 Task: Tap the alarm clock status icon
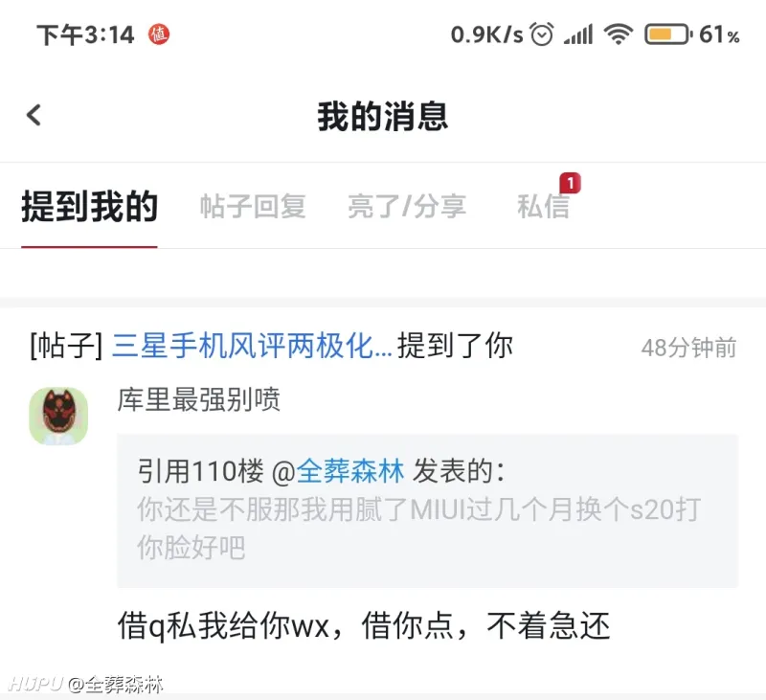[x=542, y=34]
